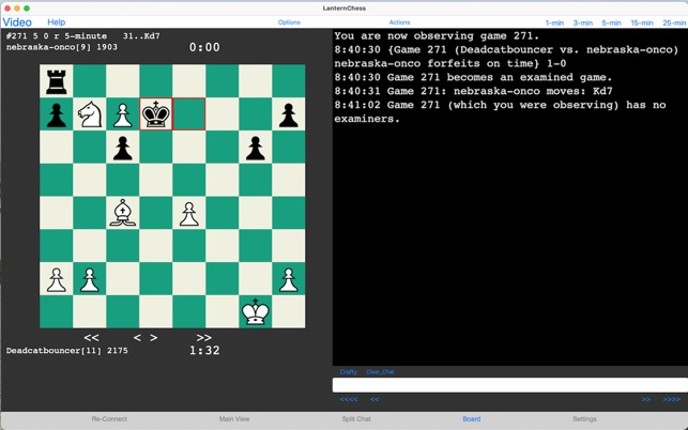
Task: Select the black pawn on a7
Action: coord(56,115)
